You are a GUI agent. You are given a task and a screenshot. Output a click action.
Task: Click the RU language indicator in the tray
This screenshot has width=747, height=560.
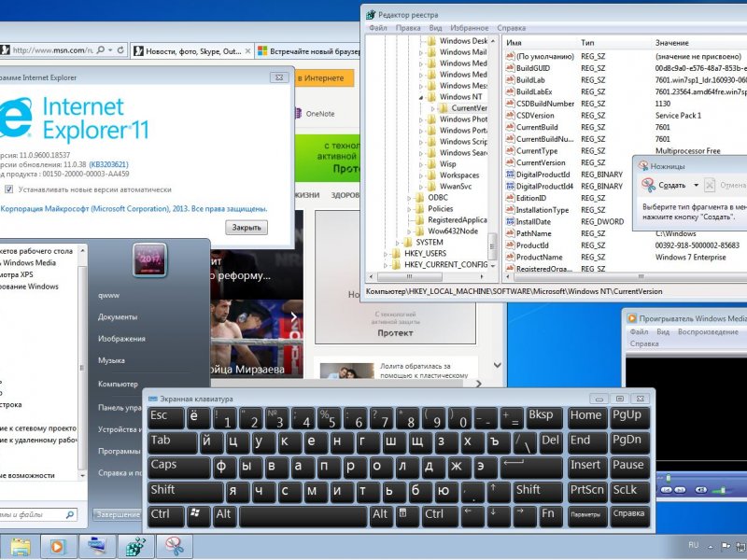[x=694, y=545]
